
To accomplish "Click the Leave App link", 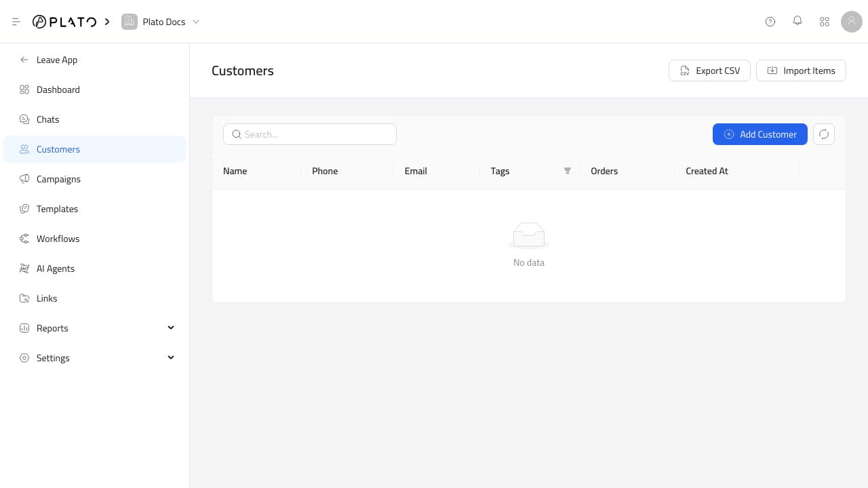I will click(x=95, y=60).
